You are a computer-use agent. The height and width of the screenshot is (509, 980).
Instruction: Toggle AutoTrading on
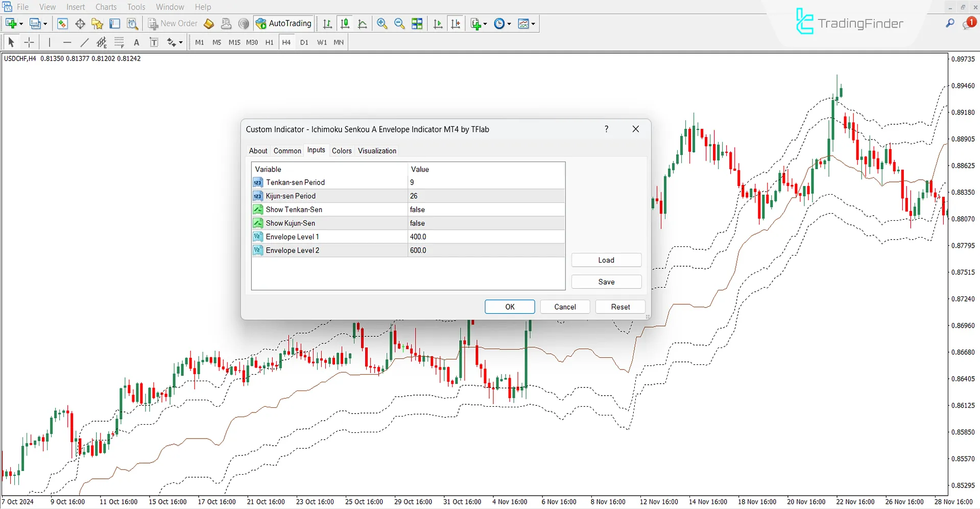283,24
